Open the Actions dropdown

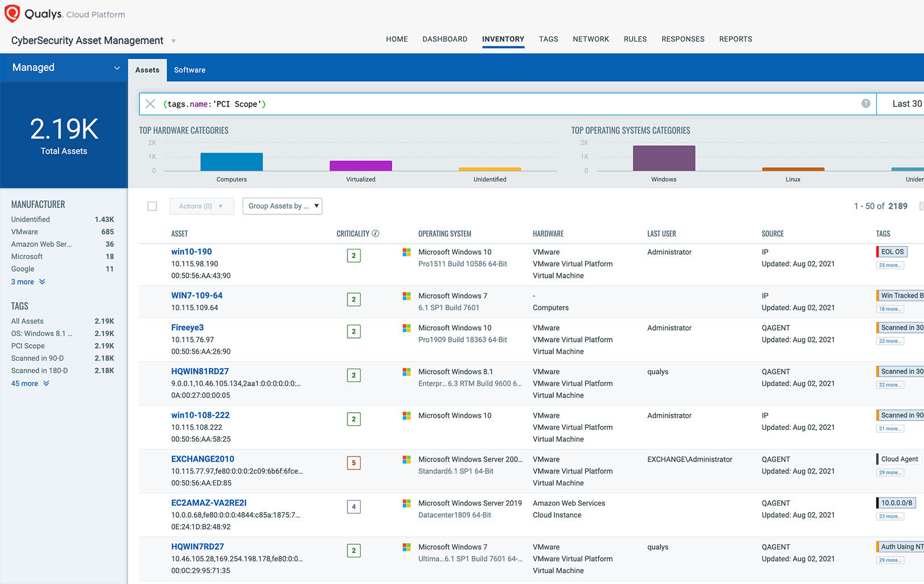coord(201,206)
